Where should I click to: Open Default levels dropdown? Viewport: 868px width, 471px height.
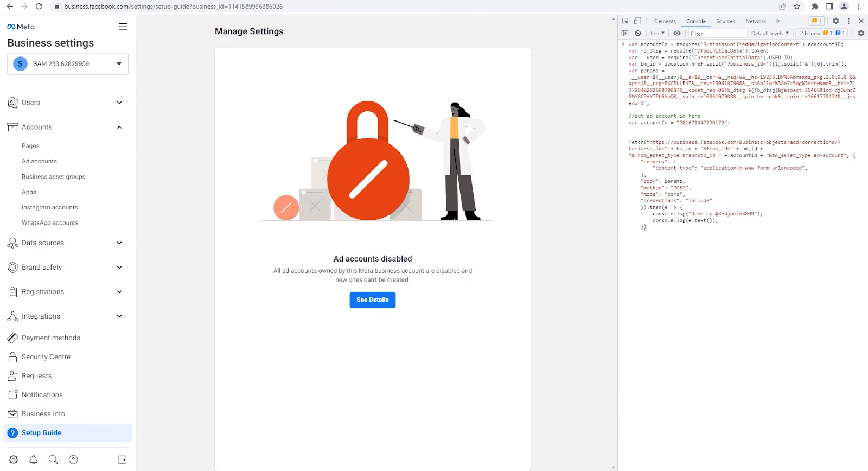point(770,33)
